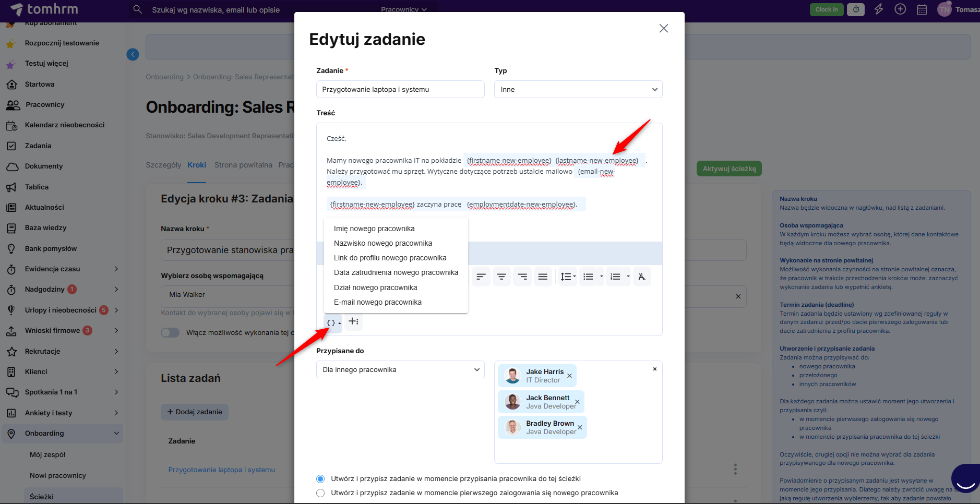Click the align right formatting icon
This screenshot has height=504, width=980.
point(522,277)
